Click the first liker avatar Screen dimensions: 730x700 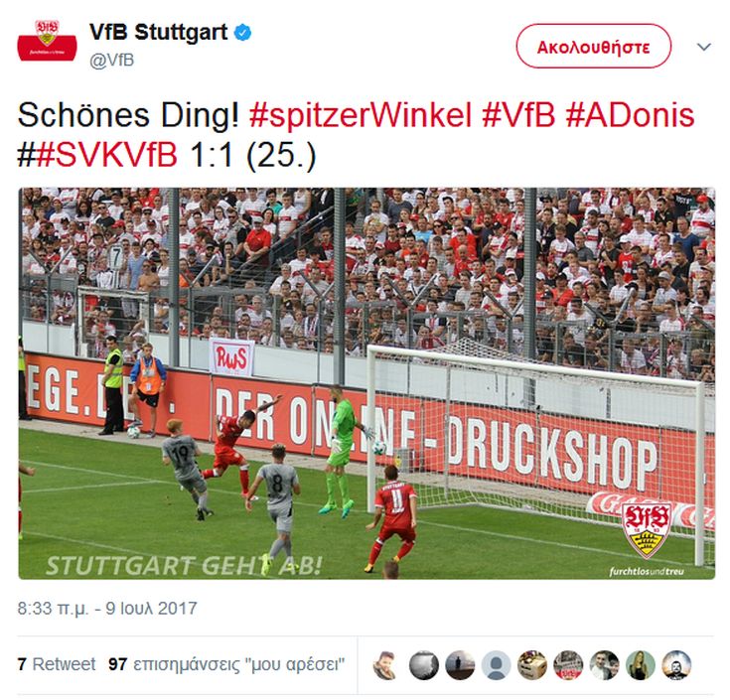[387, 664]
